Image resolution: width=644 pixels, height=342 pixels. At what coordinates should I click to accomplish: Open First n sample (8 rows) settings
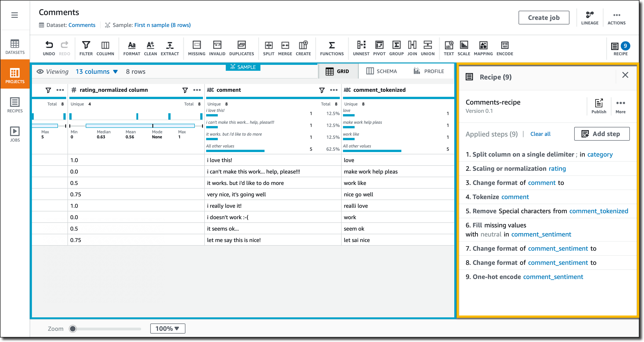(162, 25)
